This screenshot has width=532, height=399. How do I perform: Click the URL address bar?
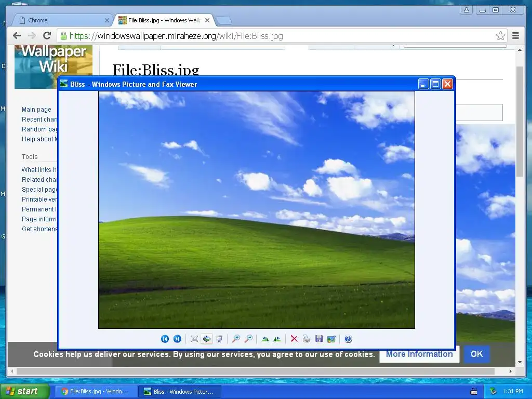(282, 36)
